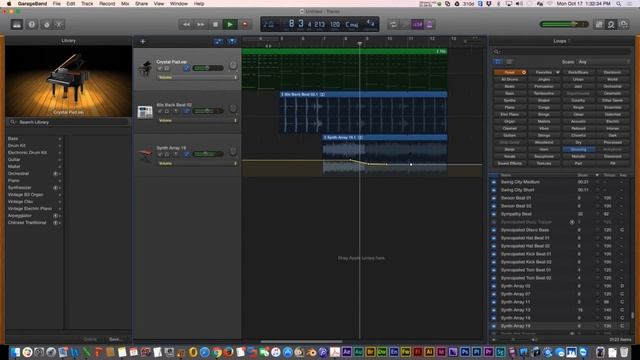640x360 pixels.
Task: Open the Smart Controls knob button
Action: pos(47,24)
